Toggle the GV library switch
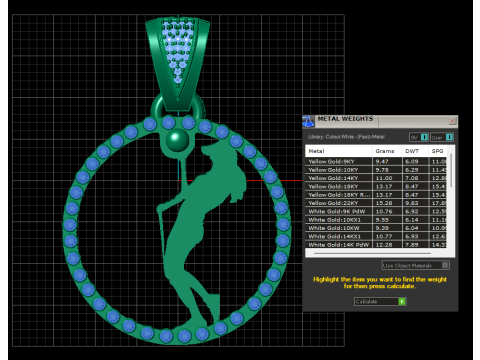 tap(424, 137)
